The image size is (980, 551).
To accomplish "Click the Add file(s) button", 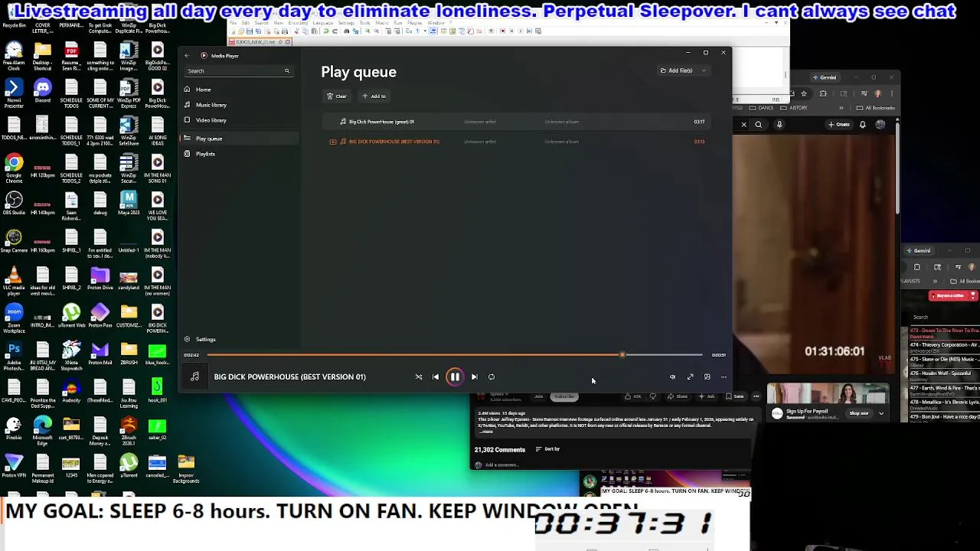I will (x=676, y=70).
